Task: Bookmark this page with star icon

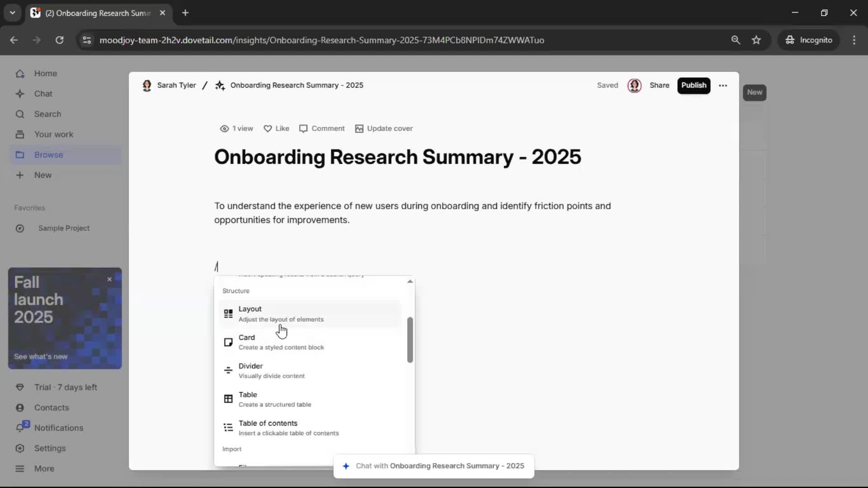Action: click(x=756, y=40)
